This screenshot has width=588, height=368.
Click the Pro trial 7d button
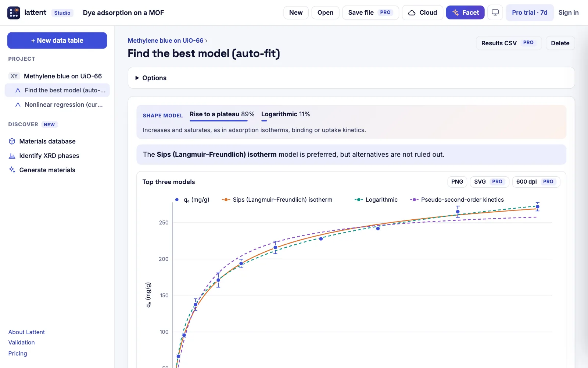click(x=530, y=13)
